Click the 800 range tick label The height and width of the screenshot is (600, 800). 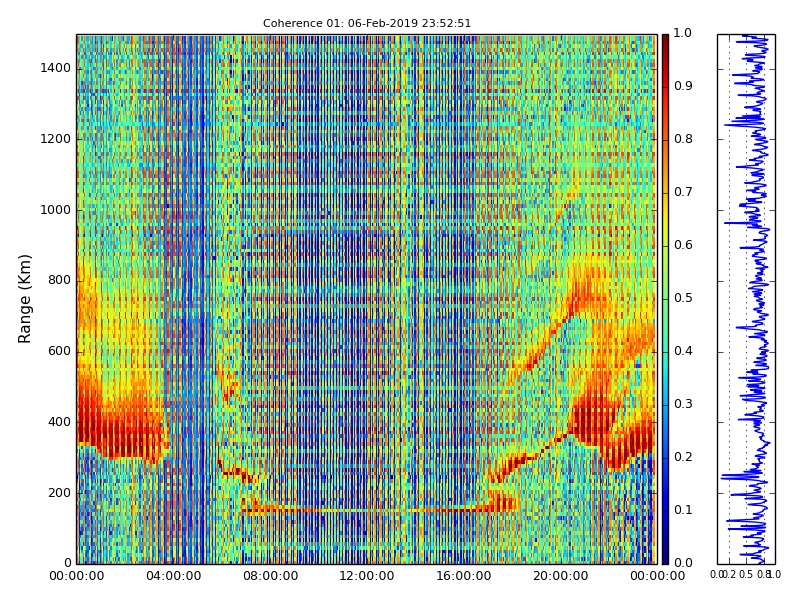59,280
